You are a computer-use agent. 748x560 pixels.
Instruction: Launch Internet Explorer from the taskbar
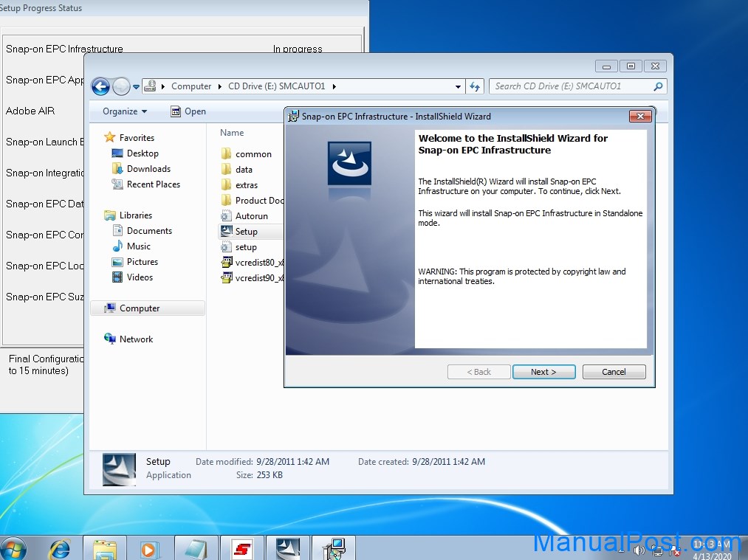pyautogui.click(x=60, y=550)
